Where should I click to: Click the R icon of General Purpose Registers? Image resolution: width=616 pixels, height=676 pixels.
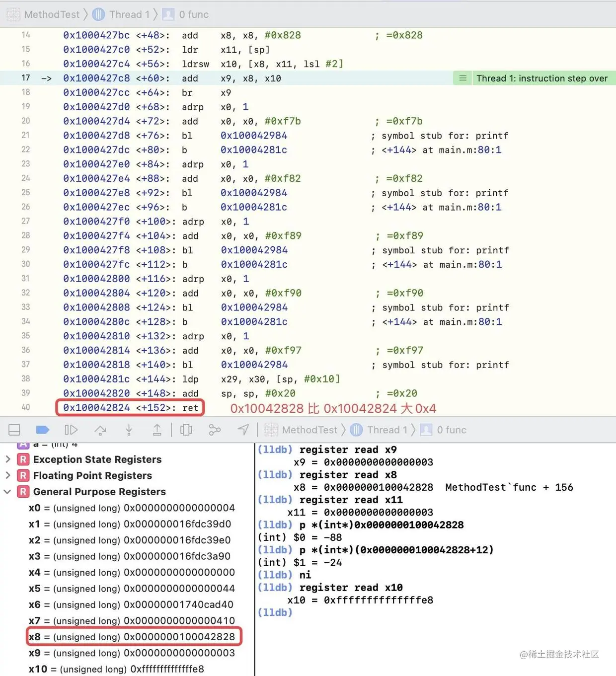[23, 492]
